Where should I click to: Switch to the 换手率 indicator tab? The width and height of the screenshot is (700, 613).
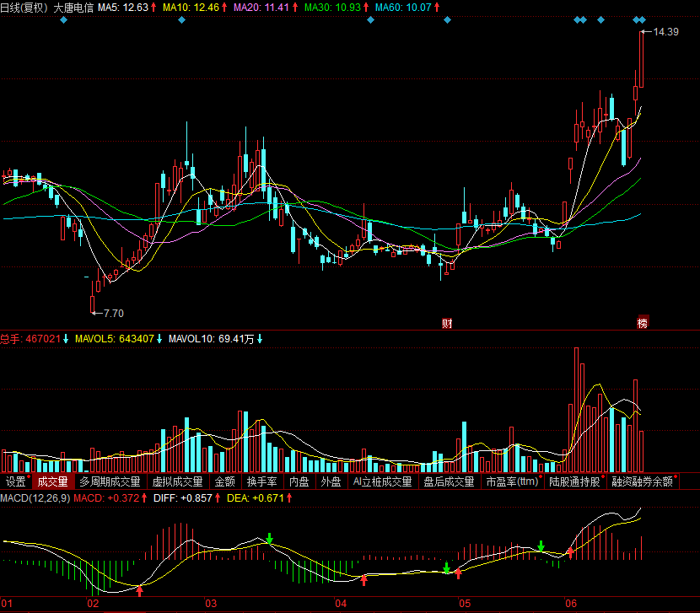coord(261,482)
